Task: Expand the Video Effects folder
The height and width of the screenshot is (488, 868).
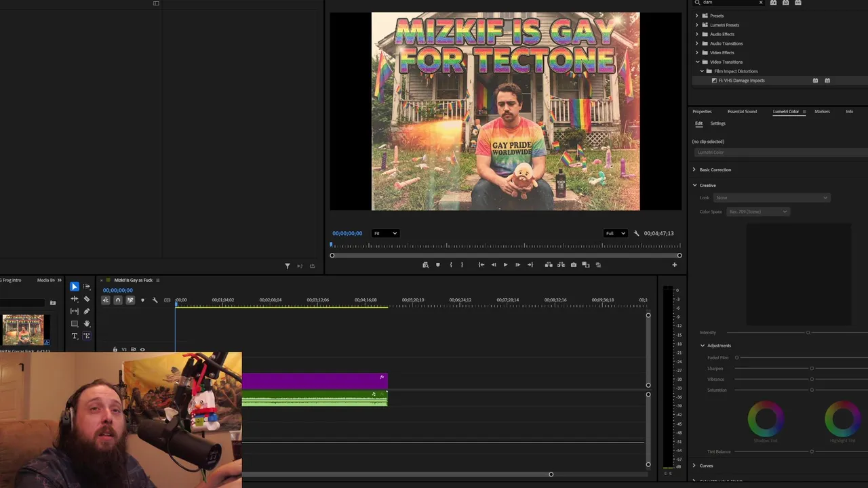Action: click(x=697, y=53)
